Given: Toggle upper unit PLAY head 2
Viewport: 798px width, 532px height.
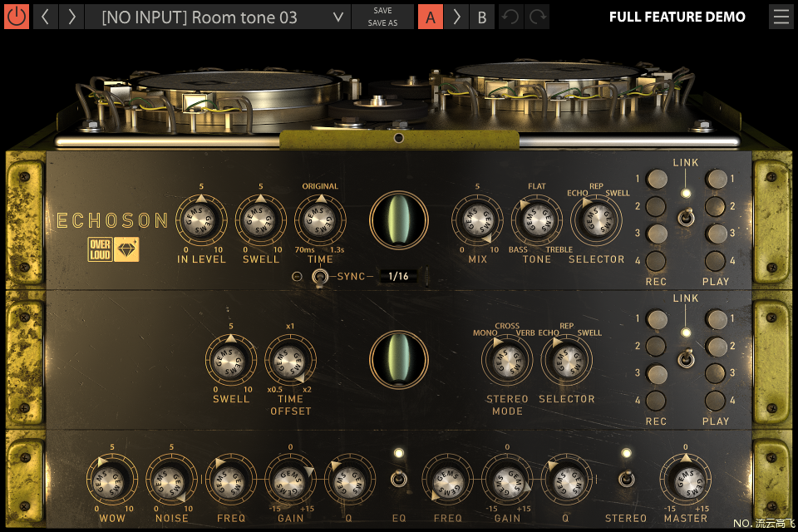Looking at the screenshot, I should click(715, 207).
